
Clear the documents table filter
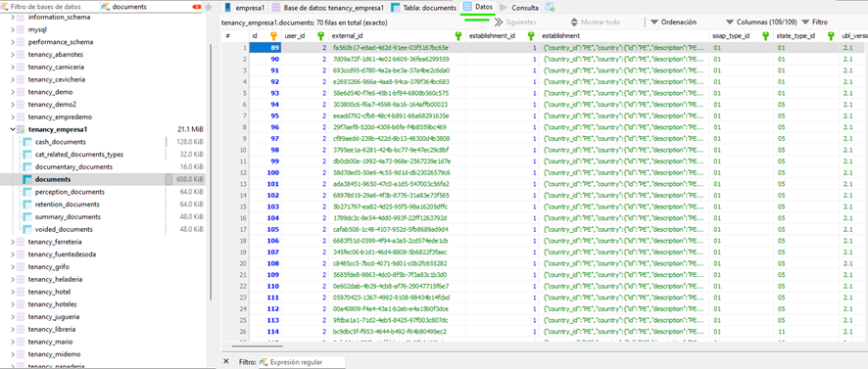[x=196, y=7]
